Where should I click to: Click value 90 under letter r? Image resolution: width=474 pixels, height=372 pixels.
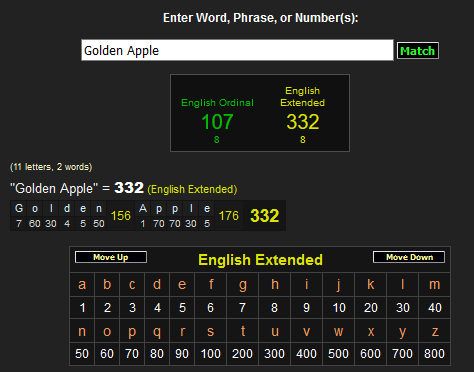tap(182, 353)
